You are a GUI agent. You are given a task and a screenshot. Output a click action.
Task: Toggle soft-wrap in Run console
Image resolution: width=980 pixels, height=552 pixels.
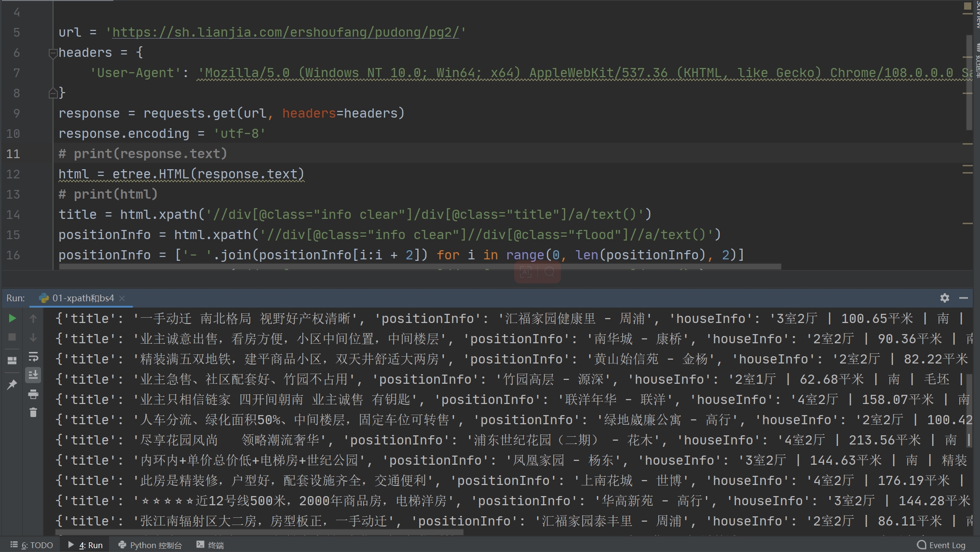33,356
